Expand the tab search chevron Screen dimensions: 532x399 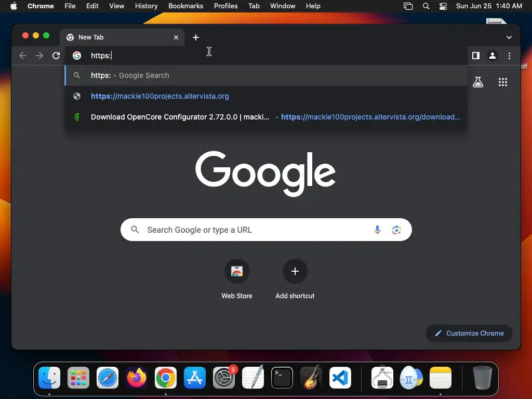pyautogui.click(x=509, y=37)
